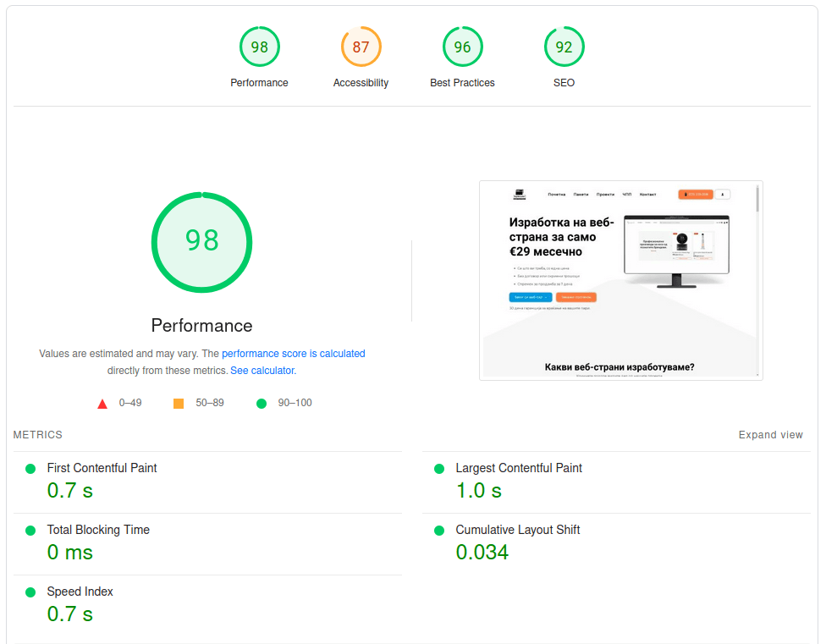Screen dimensions: 837x644
Task: Click green dot beside Largest Contentful Paint
Action: (x=438, y=469)
